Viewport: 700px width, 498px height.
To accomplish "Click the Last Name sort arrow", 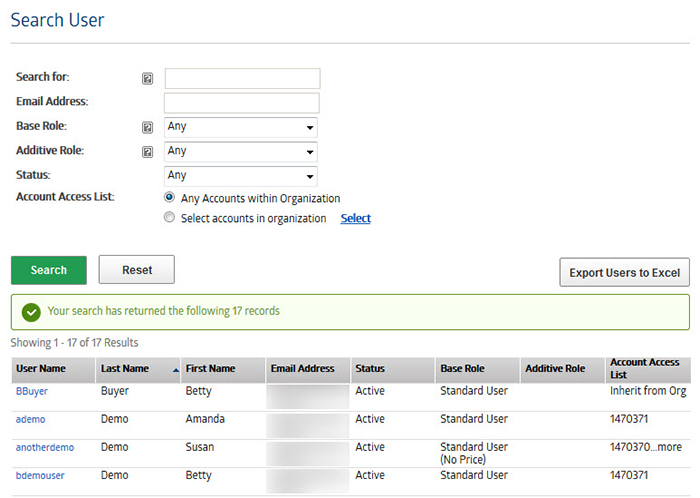I will (176, 370).
